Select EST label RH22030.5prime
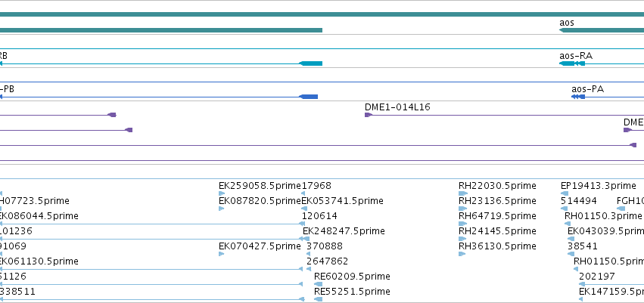Viewport: 644px width, 303px height. [497, 186]
